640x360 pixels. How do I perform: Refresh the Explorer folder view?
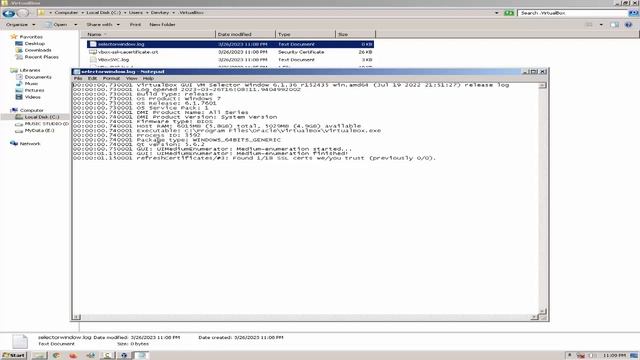[509, 13]
